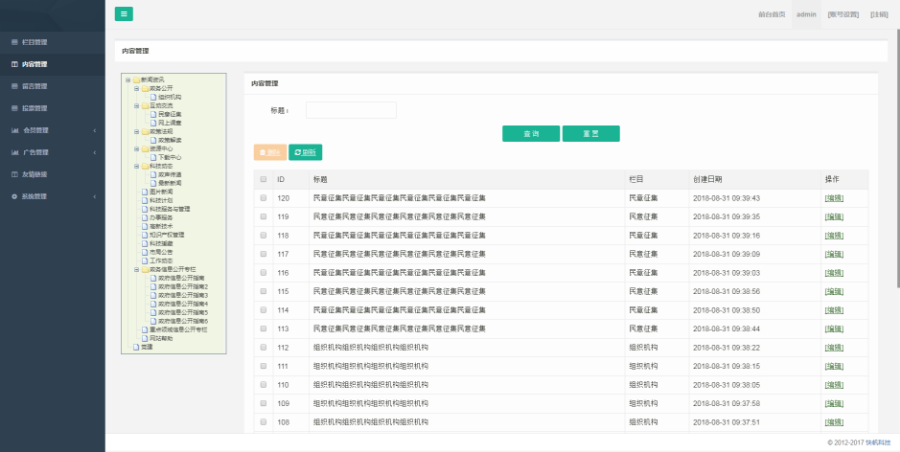
Task: Click the orange 删除 delete button
Action: click(x=270, y=152)
